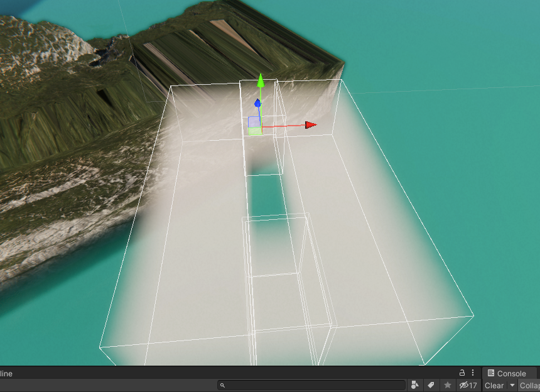The height and width of the screenshot is (392, 540).
Task: Click the blue Z-axis move handle
Action: pos(256,102)
